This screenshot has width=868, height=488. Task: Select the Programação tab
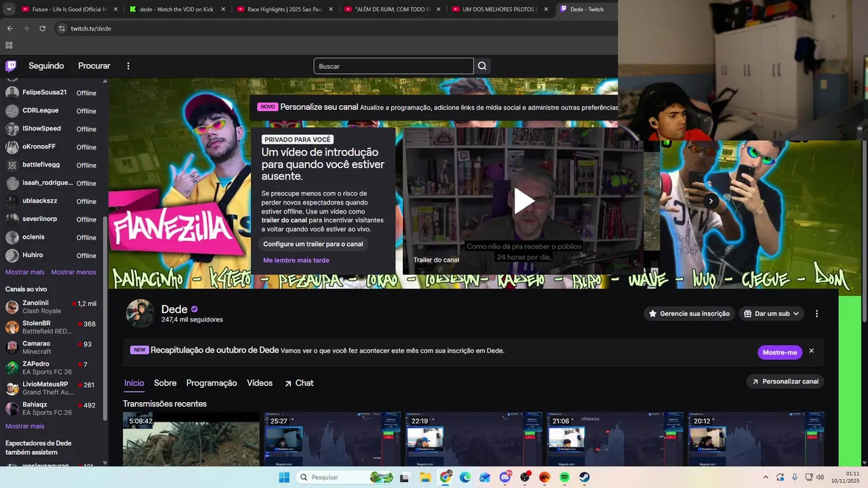[212, 383]
